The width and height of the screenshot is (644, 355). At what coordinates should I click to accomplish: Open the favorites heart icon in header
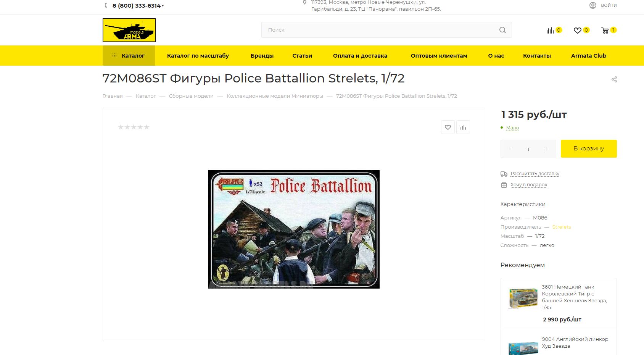coord(577,30)
